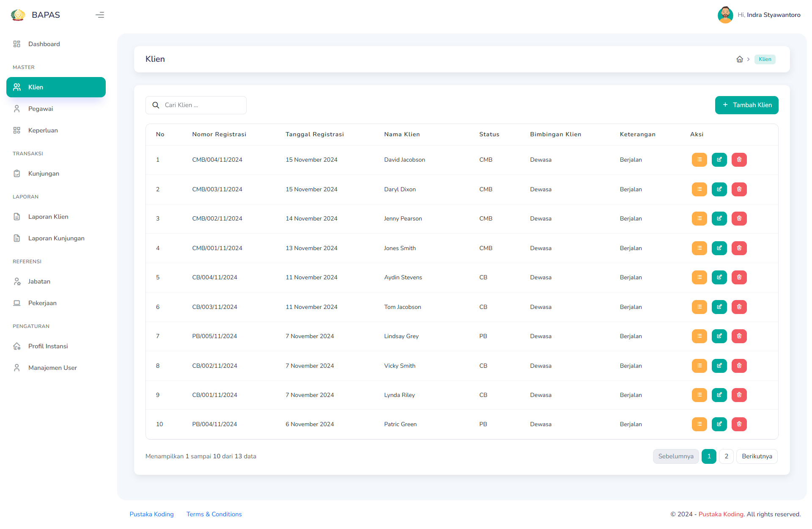
Task: Expand the Pegawai sidebar item
Action: pyautogui.click(x=40, y=108)
